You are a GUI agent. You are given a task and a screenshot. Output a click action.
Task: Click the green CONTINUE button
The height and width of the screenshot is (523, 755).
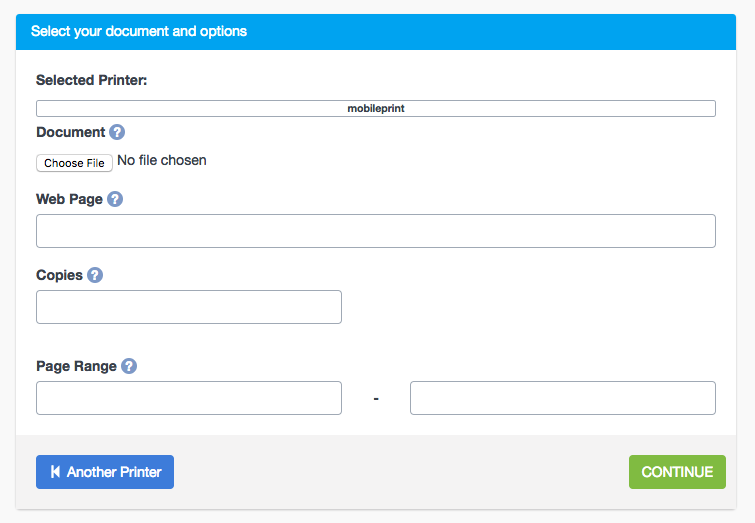[x=677, y=472]
